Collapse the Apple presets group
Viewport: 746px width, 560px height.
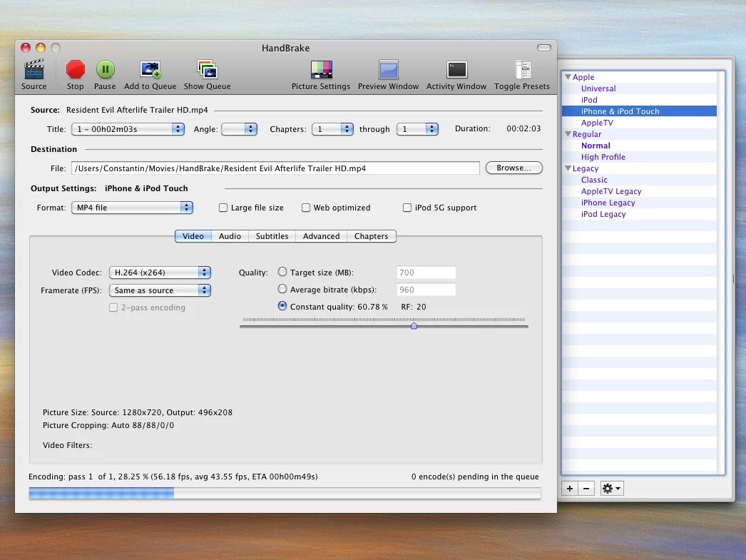(x=568, y=77)
